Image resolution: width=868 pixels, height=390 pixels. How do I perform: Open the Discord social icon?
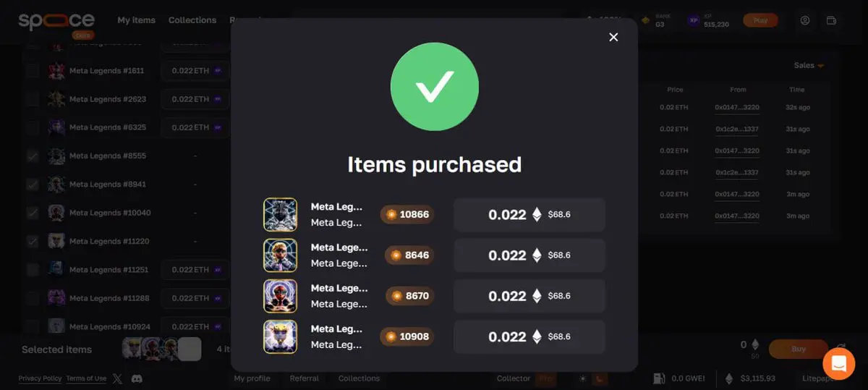[137, 378]
